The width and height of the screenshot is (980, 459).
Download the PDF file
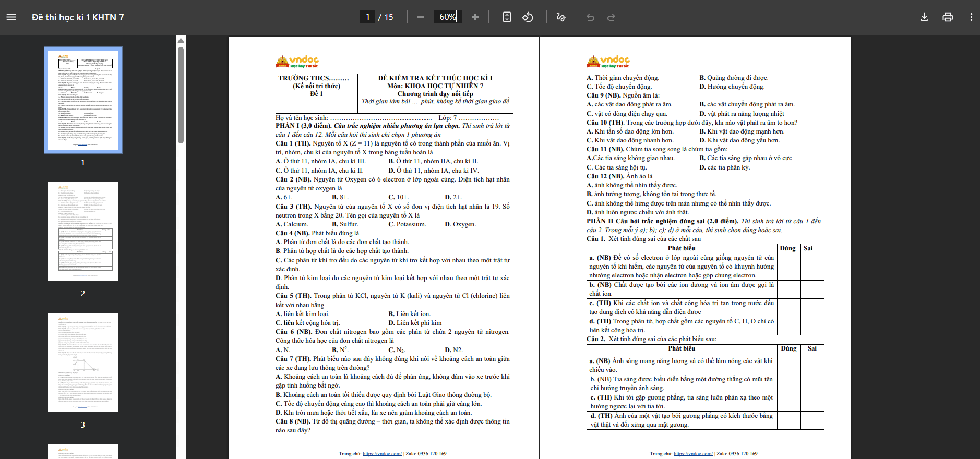(x=924, y=17)
